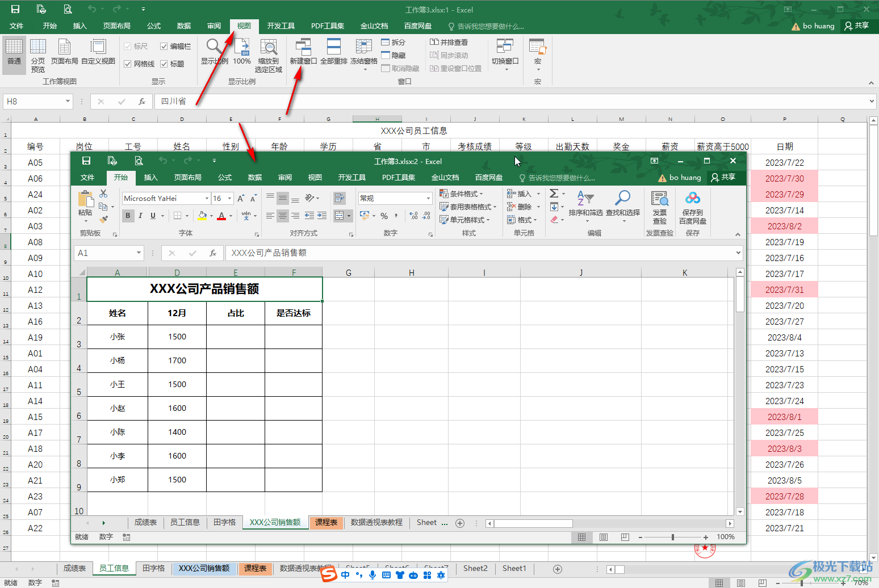The height and width of the screenshot is (588, 879).
Task: Click new sheet plus icon in front window
Action: [460, 523]
